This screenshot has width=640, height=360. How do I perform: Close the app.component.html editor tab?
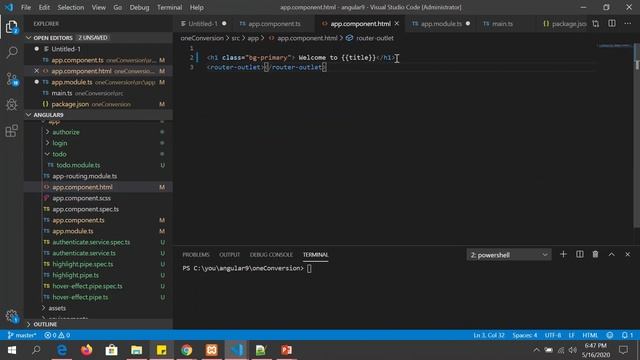tap(397, 24)
